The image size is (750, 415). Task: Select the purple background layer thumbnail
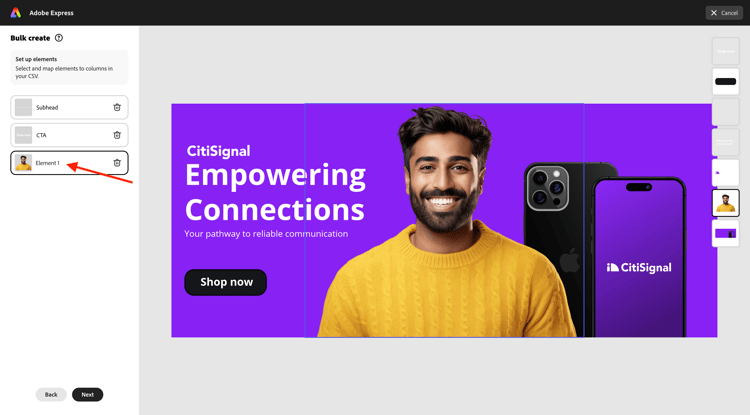click(726, 233)
